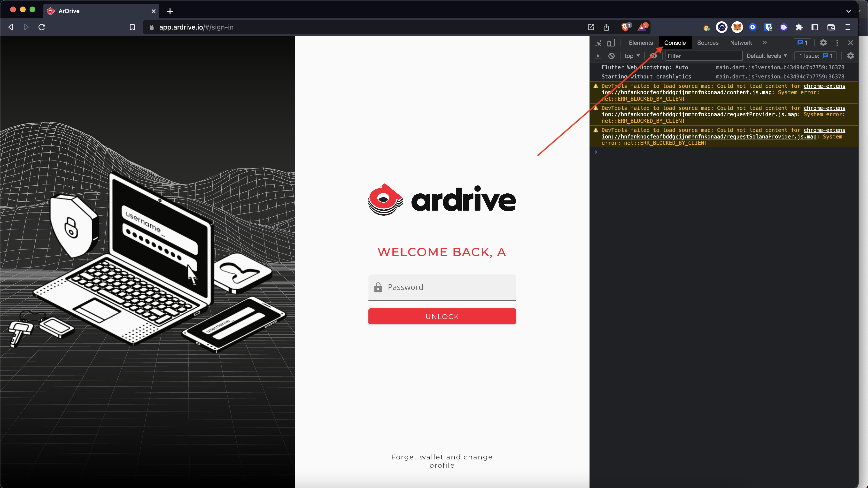Select the ArDrive browser tab
Viewport: 868px width, 488px height.
tap(101, 11)
